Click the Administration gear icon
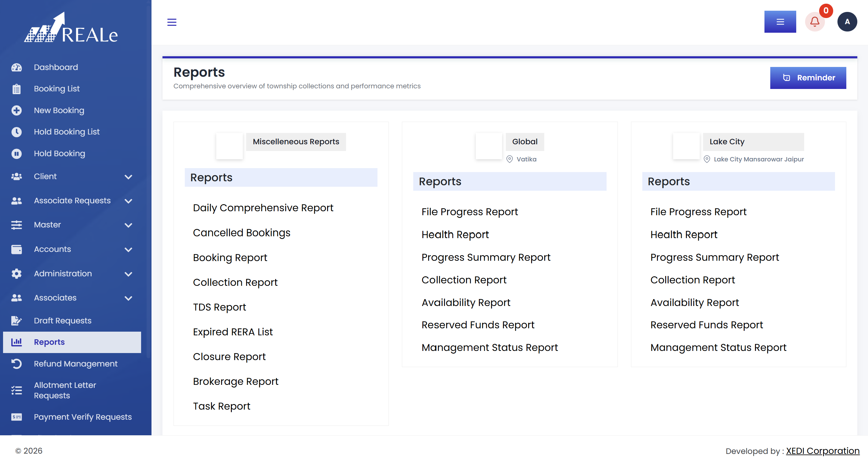The image size is (868, 464). click(x=16, y=274)
